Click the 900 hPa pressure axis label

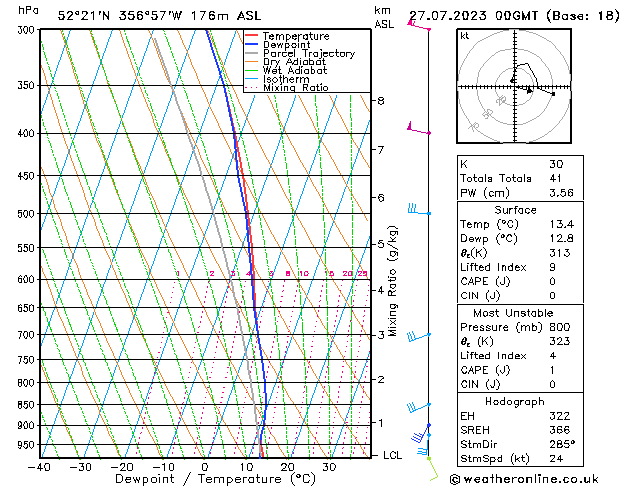(x=28, y=425)
